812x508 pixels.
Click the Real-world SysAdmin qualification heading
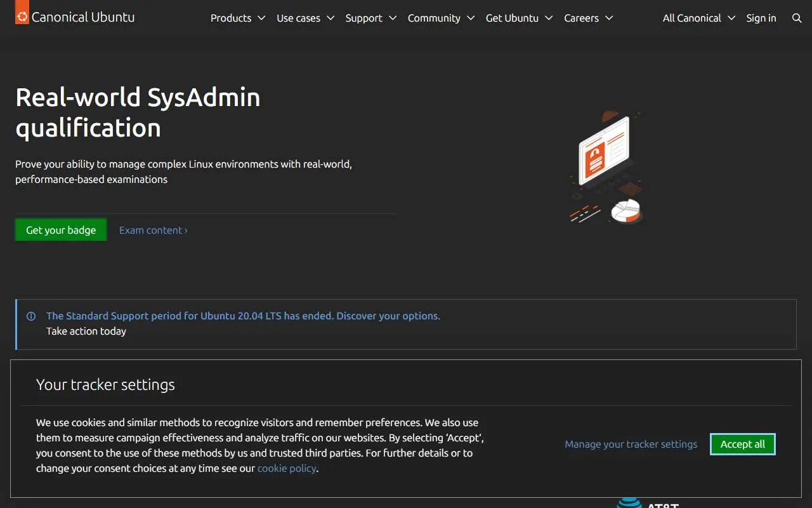138,112
